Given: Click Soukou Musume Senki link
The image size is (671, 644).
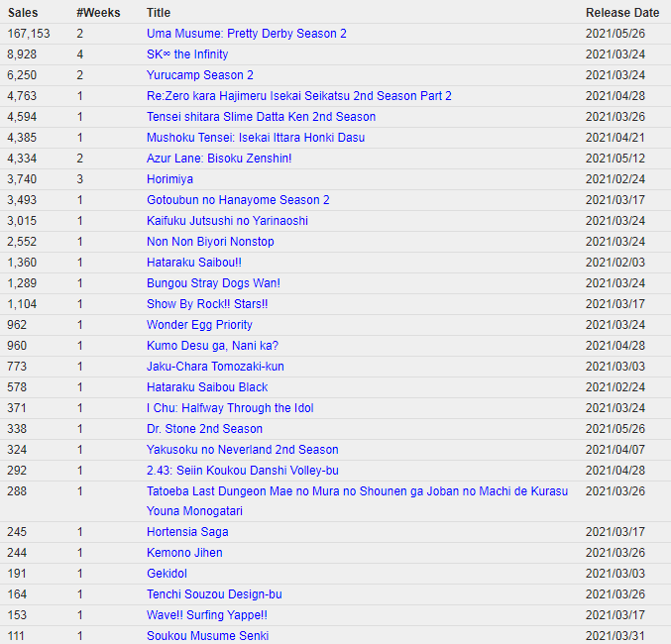Looking at the screenshot, I should pyautogui.click(x=207, y=636).
